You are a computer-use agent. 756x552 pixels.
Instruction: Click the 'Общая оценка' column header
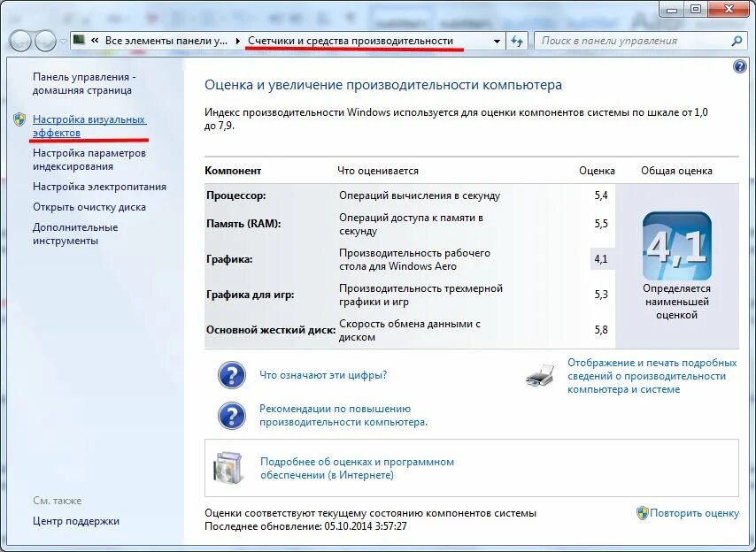[x=676, y=171]
